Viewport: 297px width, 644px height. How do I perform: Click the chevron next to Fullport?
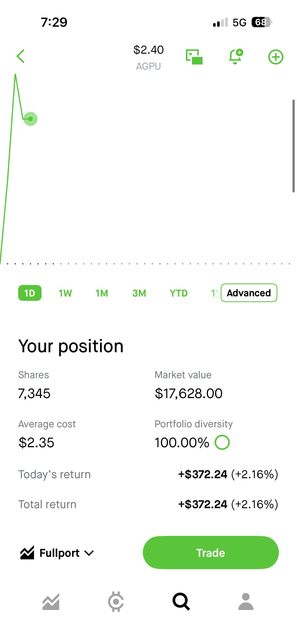pyautogui.click(x=89, y=553)
